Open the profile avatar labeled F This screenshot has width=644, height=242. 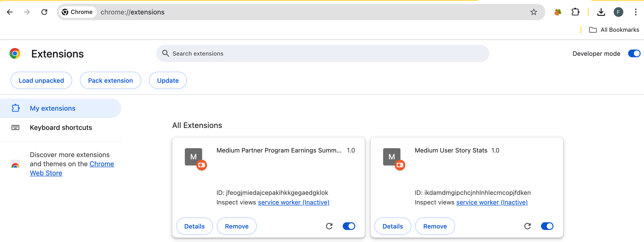618,12
